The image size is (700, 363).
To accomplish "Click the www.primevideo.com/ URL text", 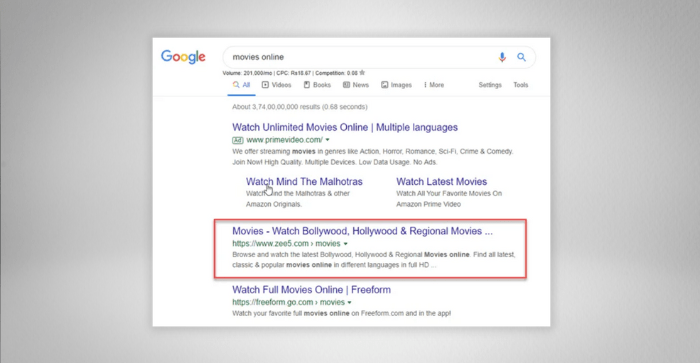I will 284,140.
